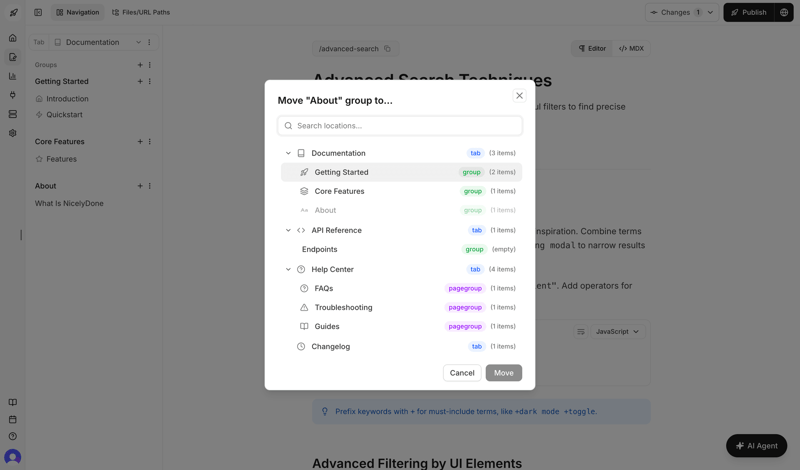Image resolution: width=800 pixels, height=470 pixels.
Task: Add a new group with Groups plus icon
Action: (140, 65)
